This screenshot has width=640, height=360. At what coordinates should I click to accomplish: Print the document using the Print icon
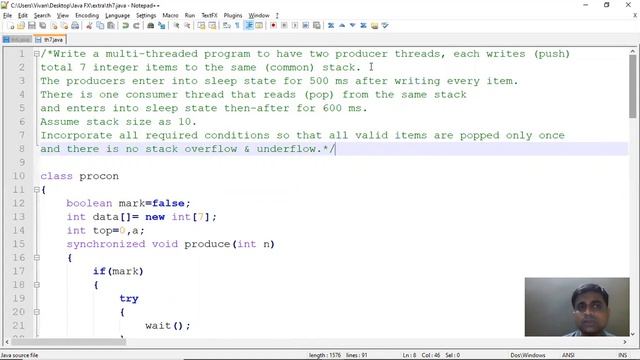tap(75, 26)
